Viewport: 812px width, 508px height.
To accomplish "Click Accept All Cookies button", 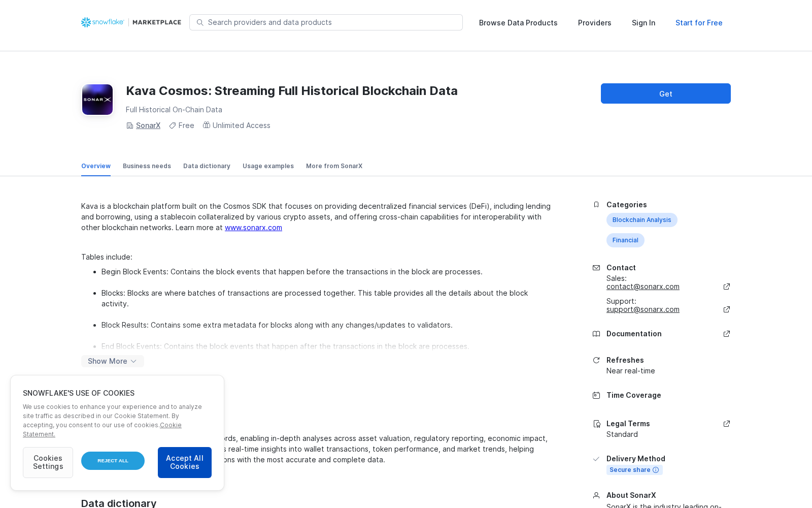I will click(x=185, y=462).
